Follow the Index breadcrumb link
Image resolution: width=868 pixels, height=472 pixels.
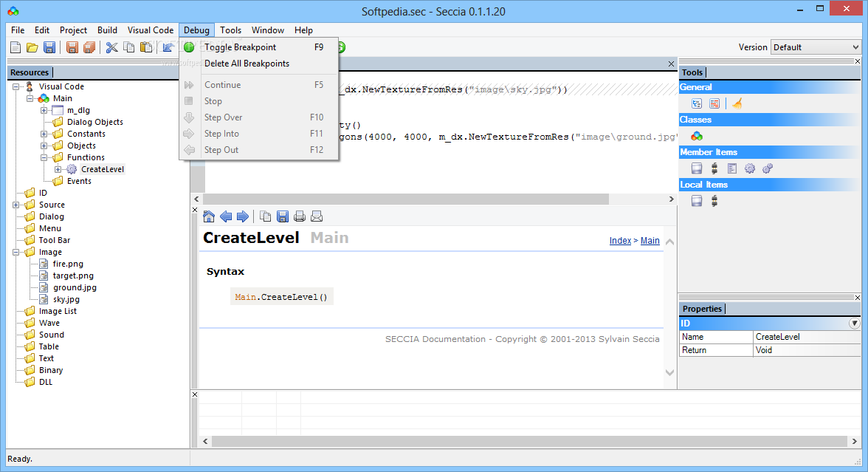[x=620, y=241]
